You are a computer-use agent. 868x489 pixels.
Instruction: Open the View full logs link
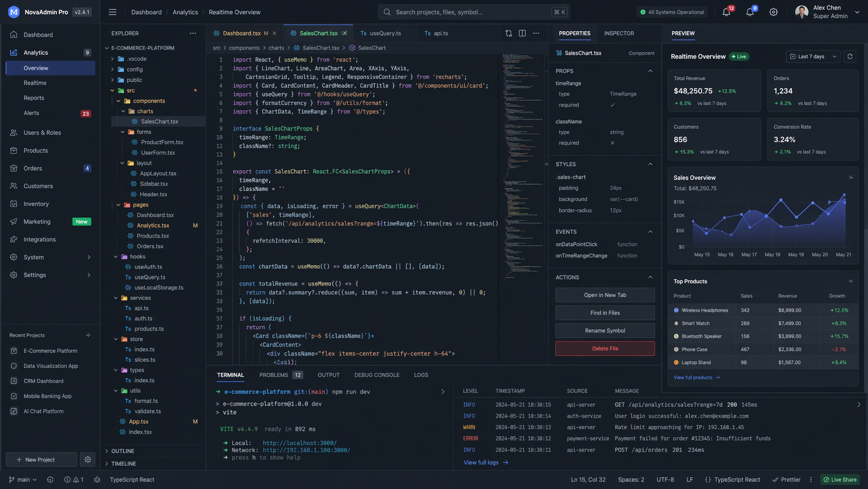tap(486, 462)
